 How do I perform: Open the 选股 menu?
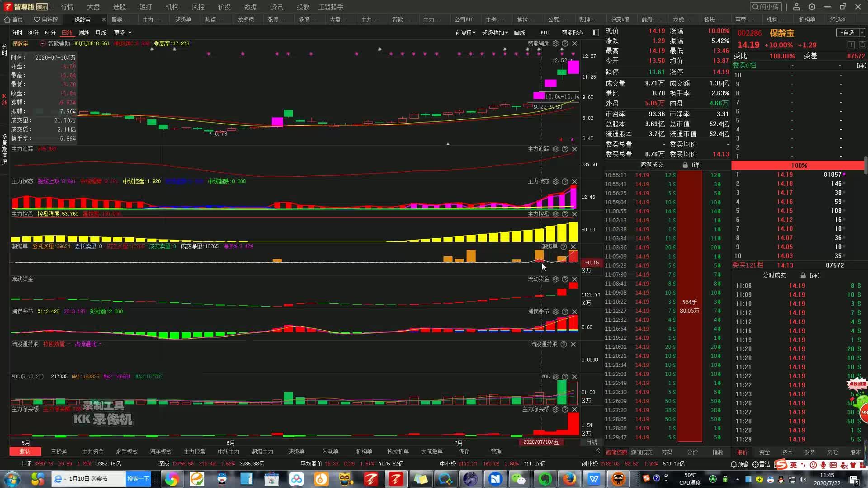119,7
